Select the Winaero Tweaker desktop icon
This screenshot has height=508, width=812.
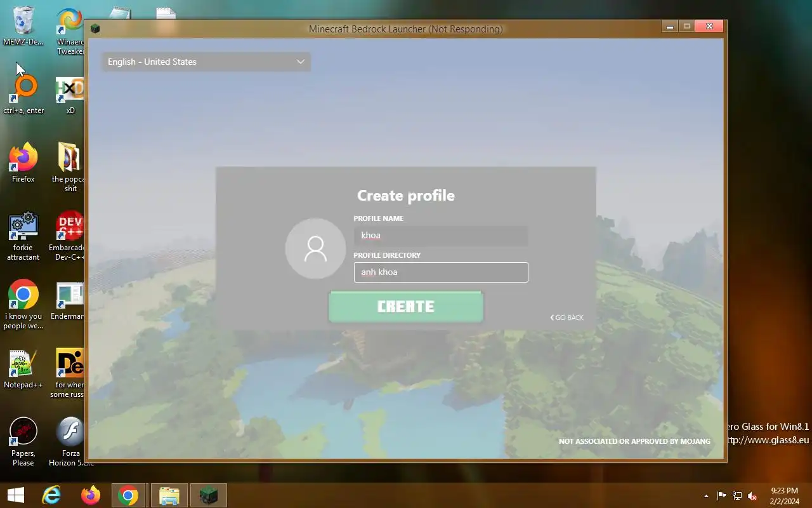pos(70,32)
